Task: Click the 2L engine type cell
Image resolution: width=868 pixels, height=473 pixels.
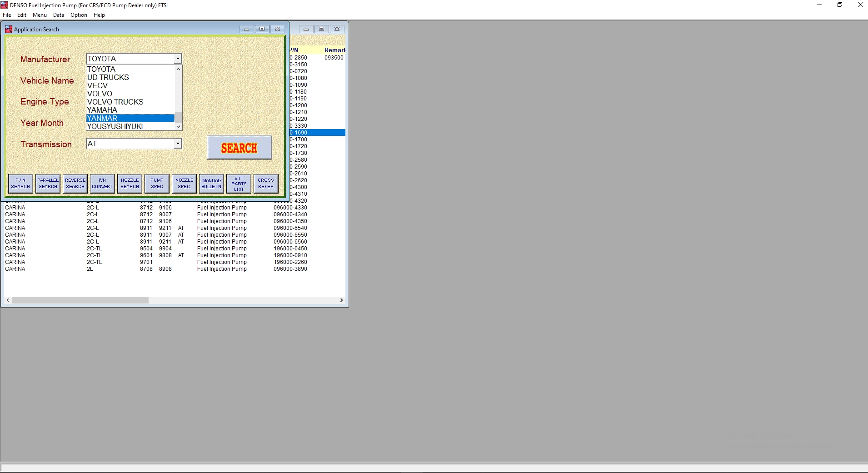Action: 90,269
